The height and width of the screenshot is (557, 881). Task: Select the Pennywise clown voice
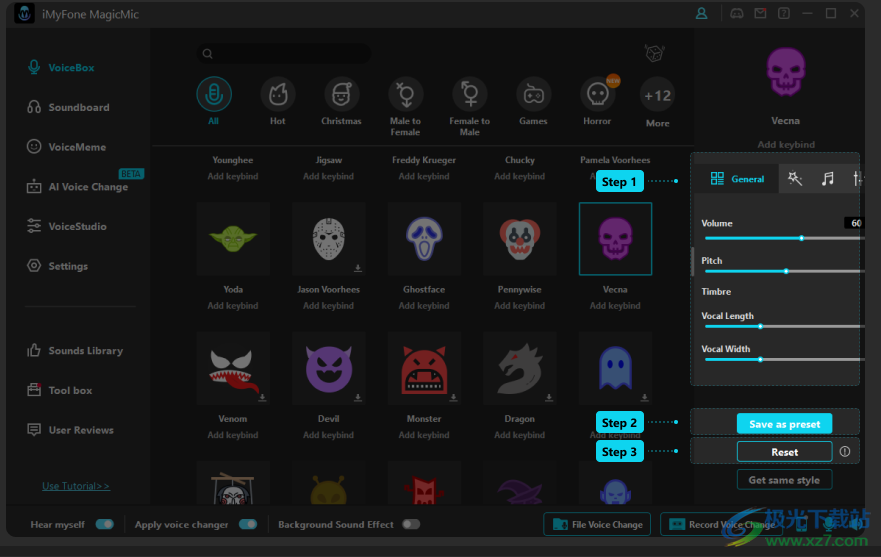coord(520,239)
